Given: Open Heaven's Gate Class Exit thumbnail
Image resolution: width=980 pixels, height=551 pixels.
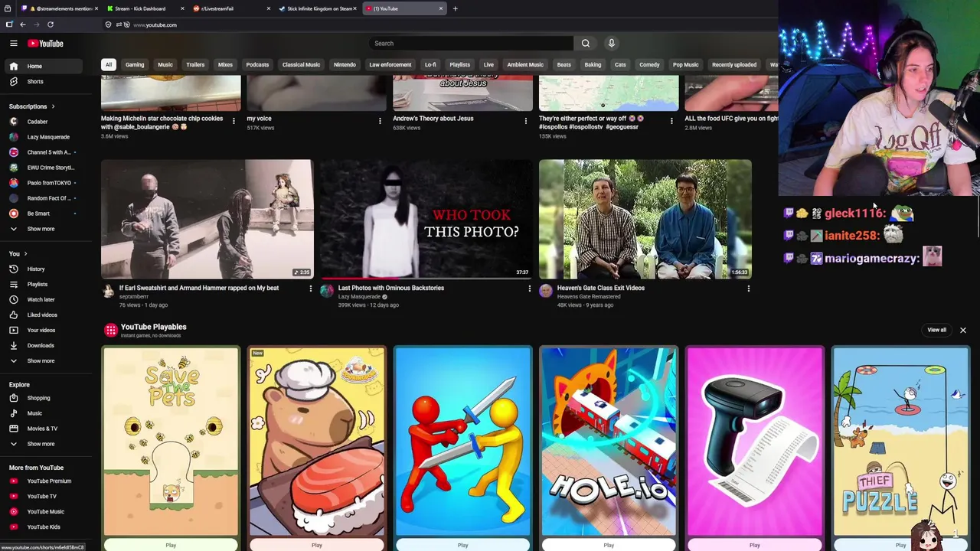Looking at the screenshot, I should [x=645, y=219].
